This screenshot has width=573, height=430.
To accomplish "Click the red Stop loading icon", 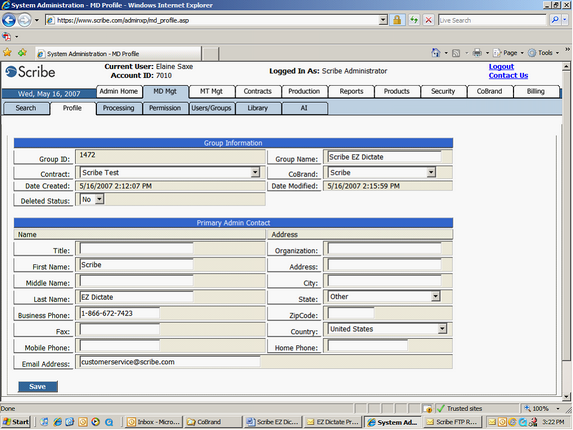I will [429, 20].
